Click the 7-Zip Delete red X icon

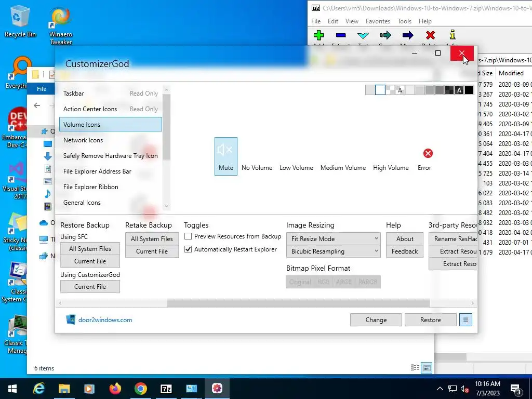430,35
